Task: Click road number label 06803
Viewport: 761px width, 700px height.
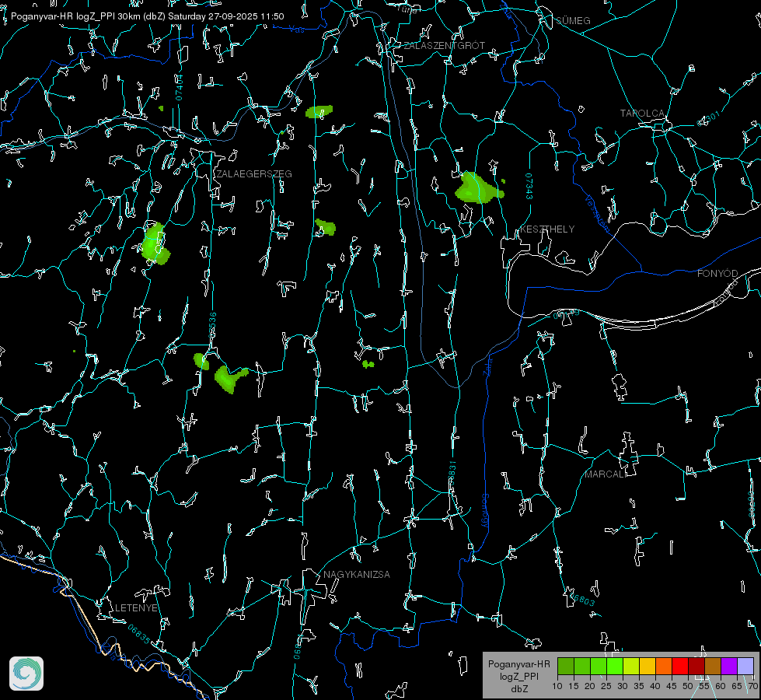Action: tap(581, 598)
